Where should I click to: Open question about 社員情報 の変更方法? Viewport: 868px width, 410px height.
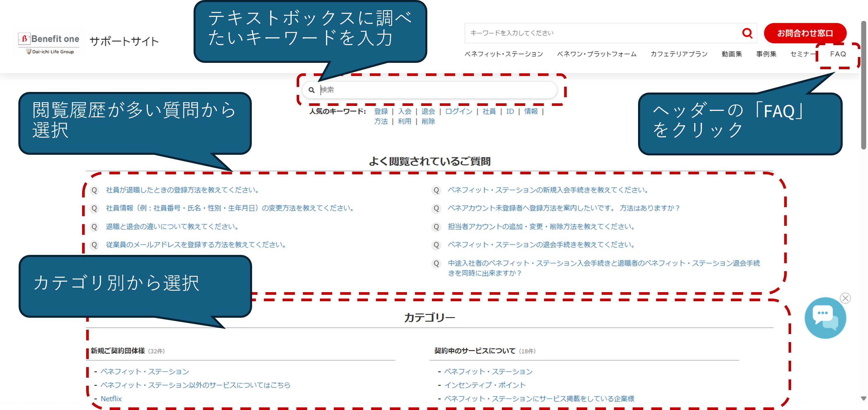click(x=230, y=208)
